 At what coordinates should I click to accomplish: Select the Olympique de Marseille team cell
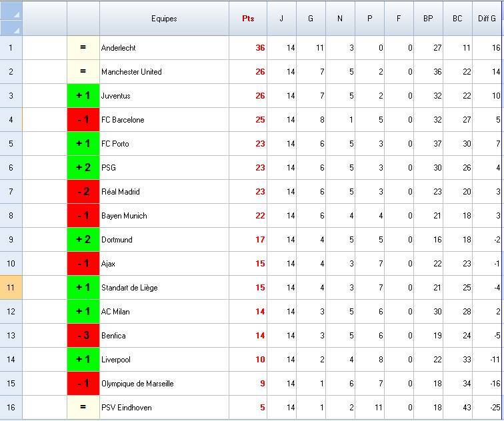pos(164,384)
